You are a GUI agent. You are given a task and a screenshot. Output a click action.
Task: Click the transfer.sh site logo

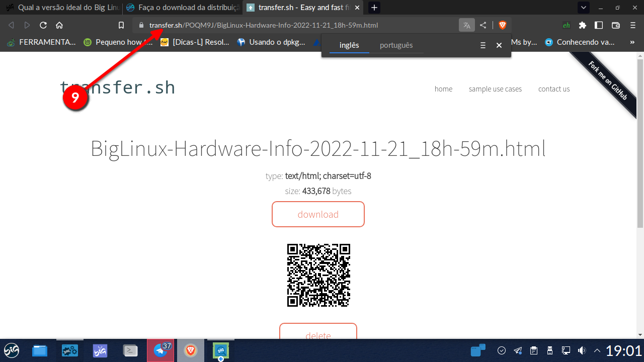click(117, 87)
